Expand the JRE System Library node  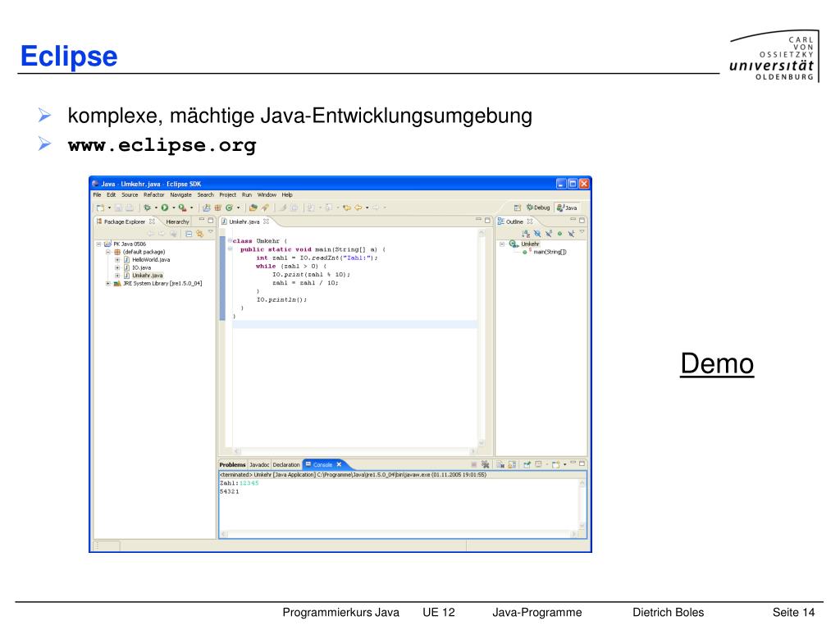coord(107,283)
